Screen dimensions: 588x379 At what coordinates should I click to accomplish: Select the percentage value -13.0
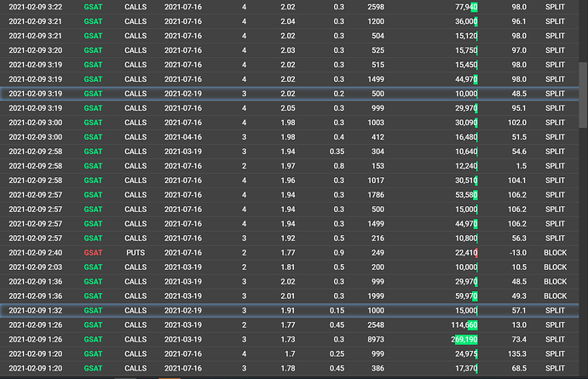tap(518, 253)
